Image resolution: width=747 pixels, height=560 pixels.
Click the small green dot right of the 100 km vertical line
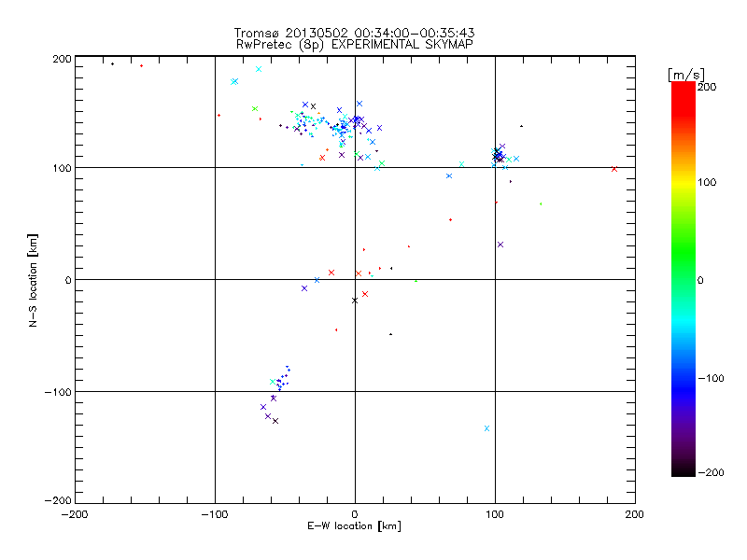pyautogui.click(x=541, y=203)
